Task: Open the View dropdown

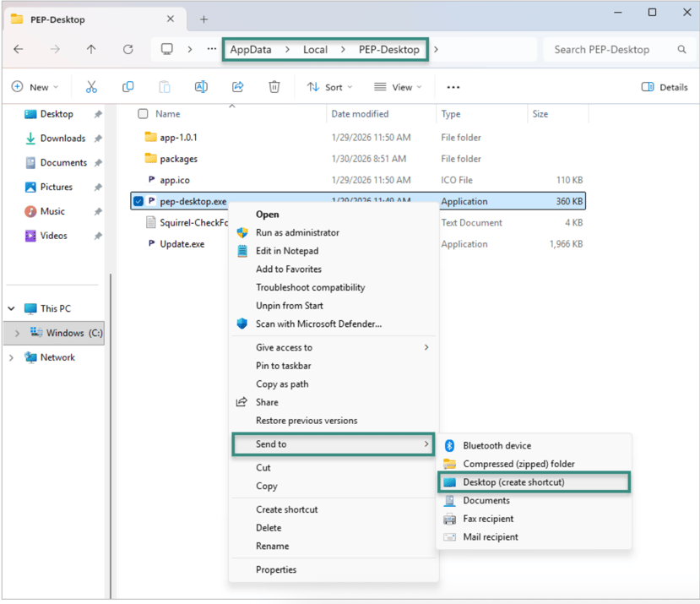Action: 398,87
